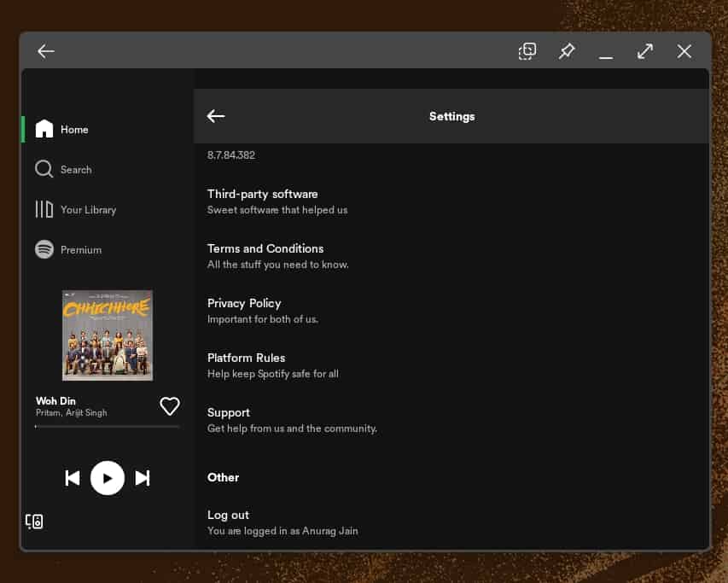Click the Settings header title
This screenshot has width=728, height=583.
click(x=451, y=116)
